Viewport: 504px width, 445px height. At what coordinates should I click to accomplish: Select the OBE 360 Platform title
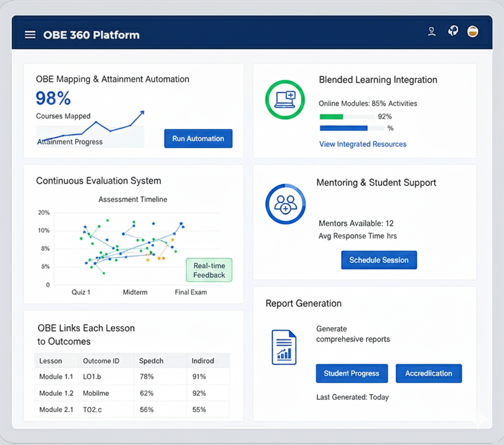pyautogui.click(x=91, y=35)
